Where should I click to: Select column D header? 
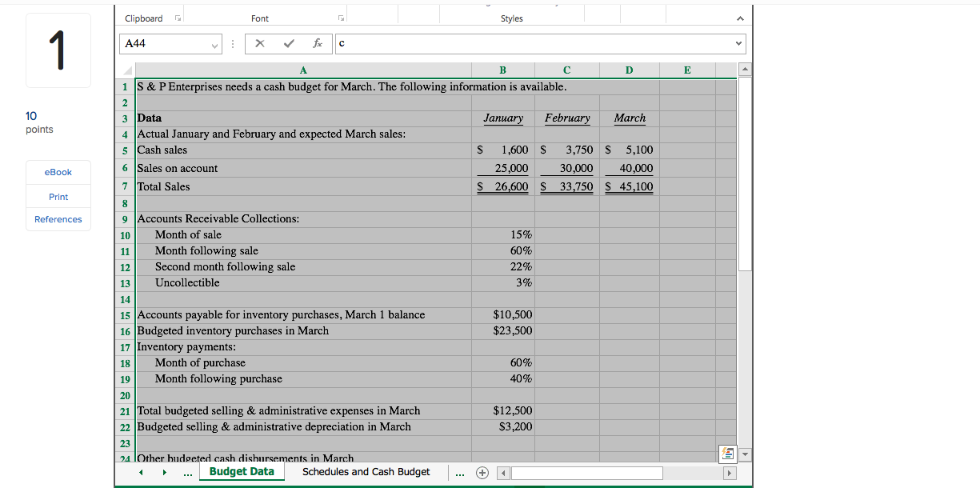[x=629, y=70]
